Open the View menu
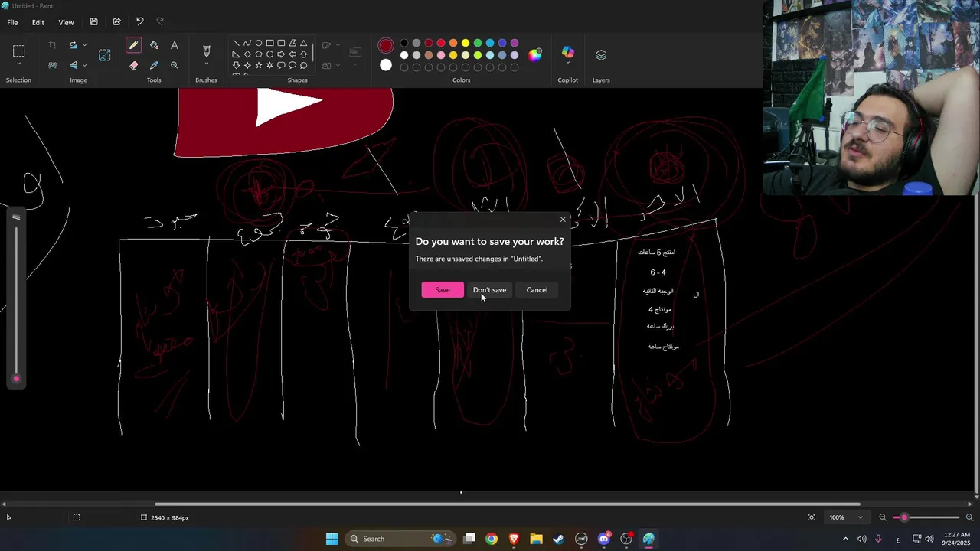 click(66, 22)
